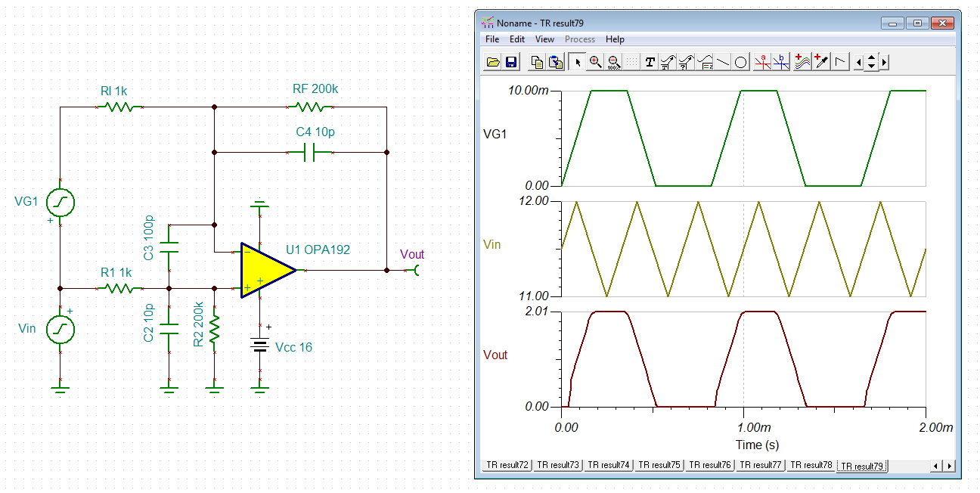Click the Vout output pin label
This screenshot has height=493, width=980.
click(x=412, y=255)
